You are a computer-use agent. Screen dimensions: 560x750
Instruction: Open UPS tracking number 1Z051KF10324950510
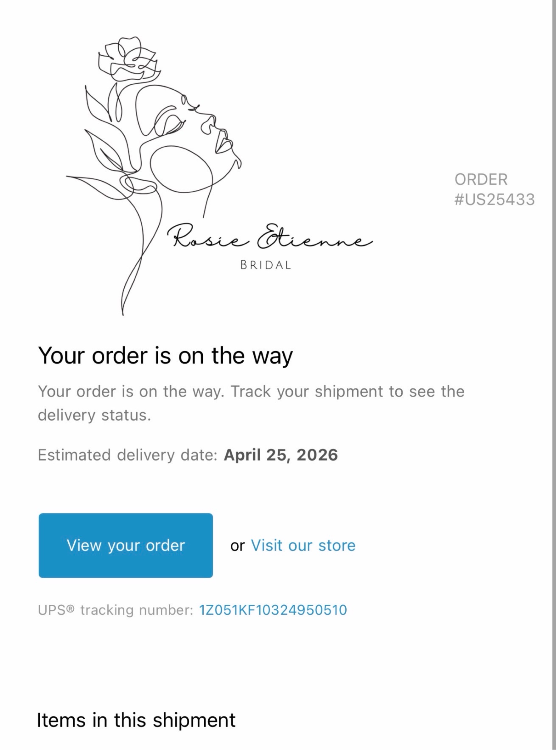coord(273,610)
